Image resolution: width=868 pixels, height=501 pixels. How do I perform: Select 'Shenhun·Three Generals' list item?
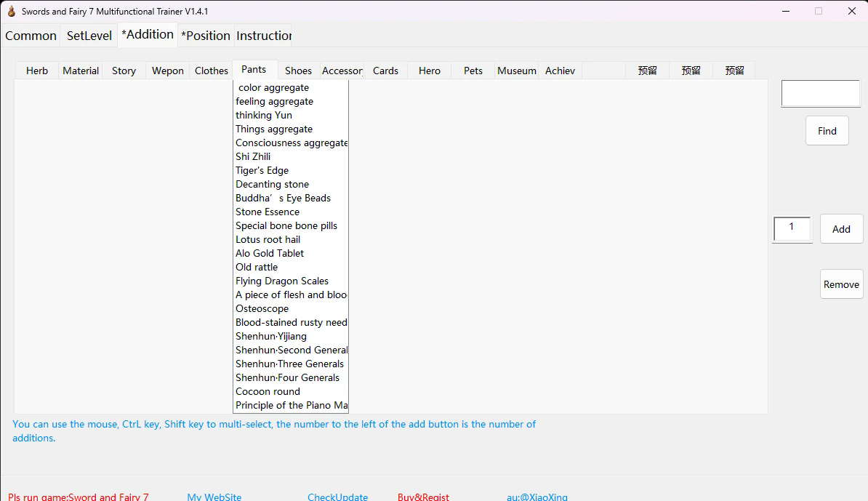[291, 364]
